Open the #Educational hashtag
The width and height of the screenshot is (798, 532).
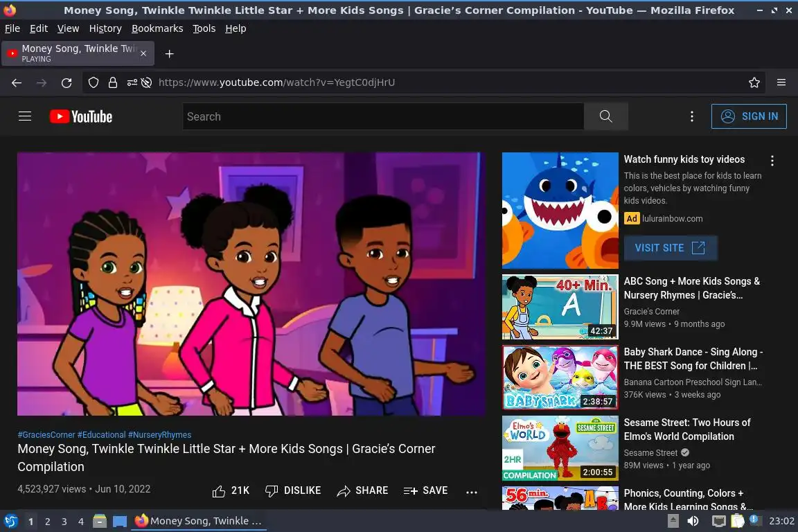(x=101, y=435)
